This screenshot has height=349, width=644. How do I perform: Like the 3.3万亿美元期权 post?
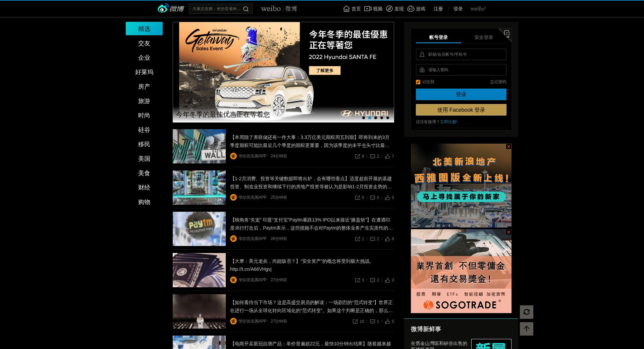click(x=387, y=156)
